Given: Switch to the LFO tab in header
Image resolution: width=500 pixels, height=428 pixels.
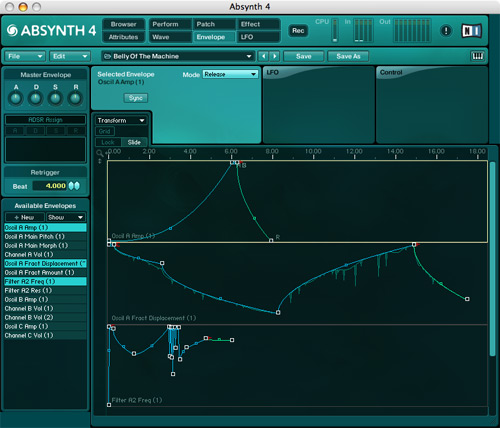Looking at the screenshot, I should click(258, 37).
